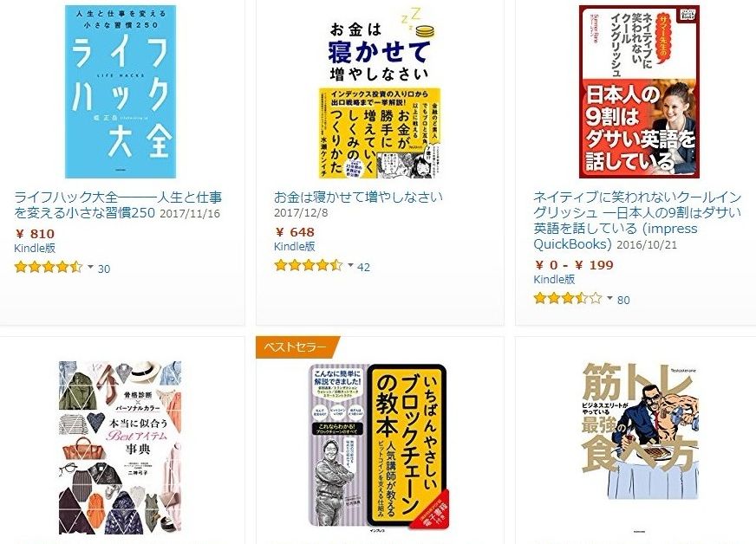Open the ライフハック大全 book cover
This screenshot has height=544, width=756.
(x=121, y=92)
